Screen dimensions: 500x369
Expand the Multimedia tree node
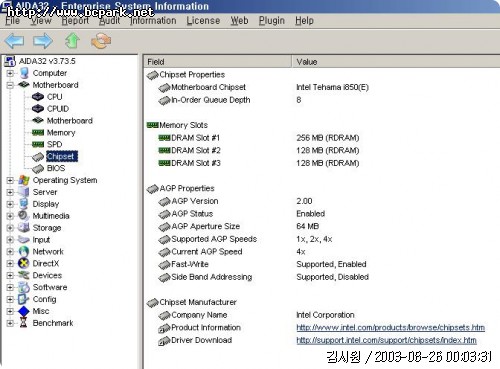10,216
